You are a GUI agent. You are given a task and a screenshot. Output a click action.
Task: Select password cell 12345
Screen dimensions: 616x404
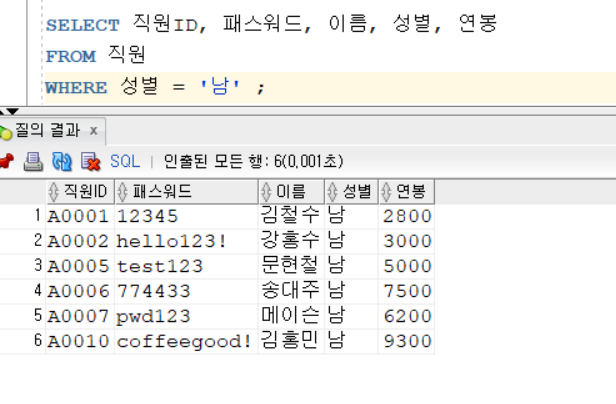[x=186, y=216]
